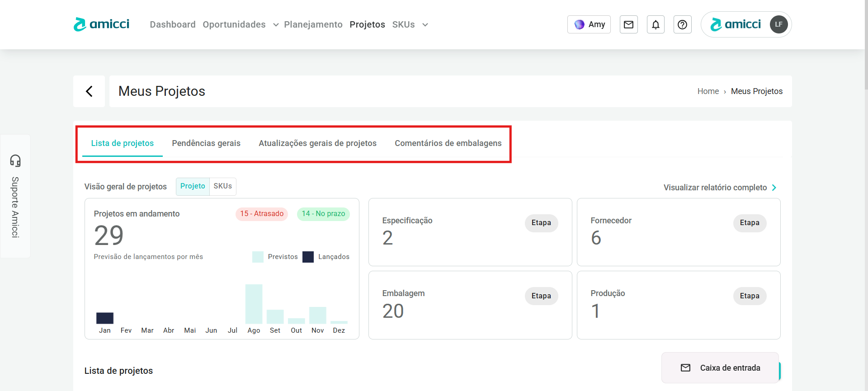
Task: Open the mail envelope icon in the header
Action: tap(628, 24)
